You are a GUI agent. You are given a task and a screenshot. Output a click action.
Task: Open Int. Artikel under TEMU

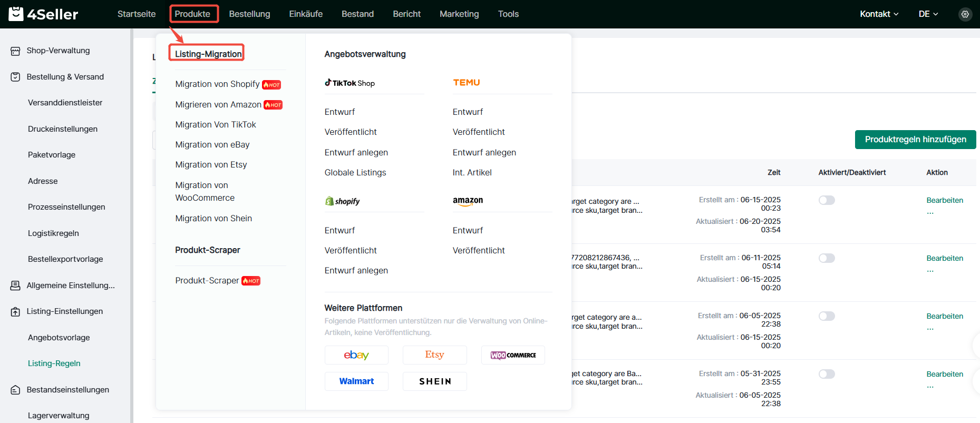click(472, 173)
